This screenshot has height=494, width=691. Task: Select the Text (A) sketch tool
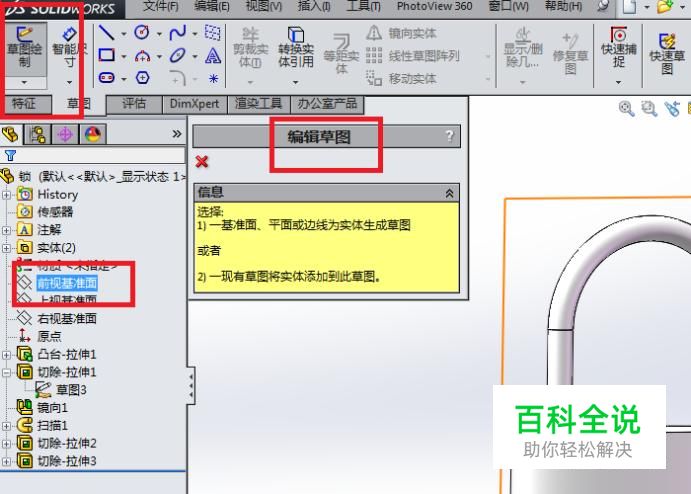pyautogui.click(x=213, y=56)
